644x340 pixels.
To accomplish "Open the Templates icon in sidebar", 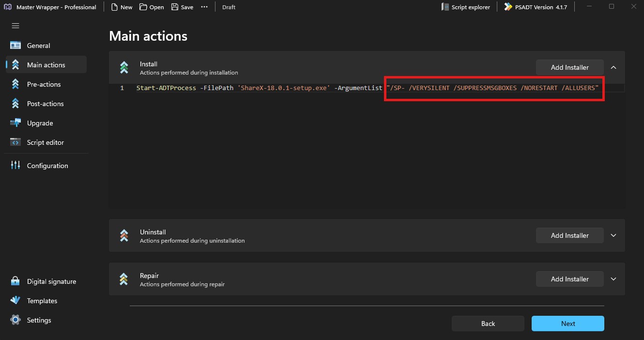I will point(15,301).
